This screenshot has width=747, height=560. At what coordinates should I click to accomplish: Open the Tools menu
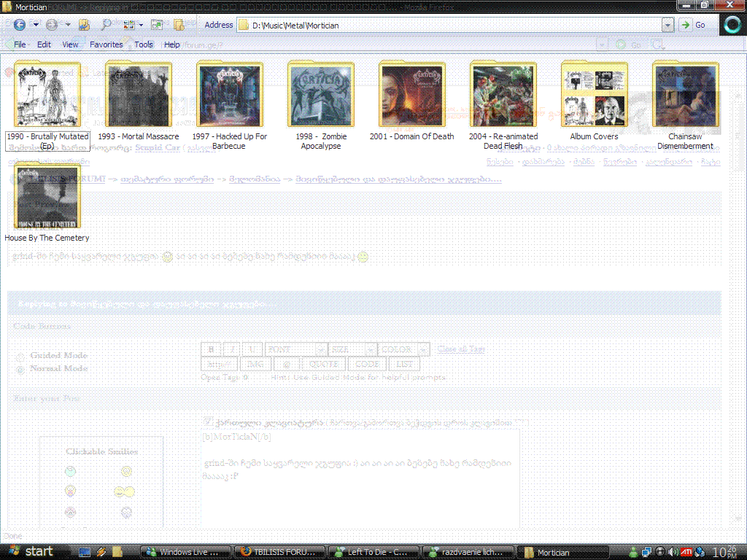144,44
